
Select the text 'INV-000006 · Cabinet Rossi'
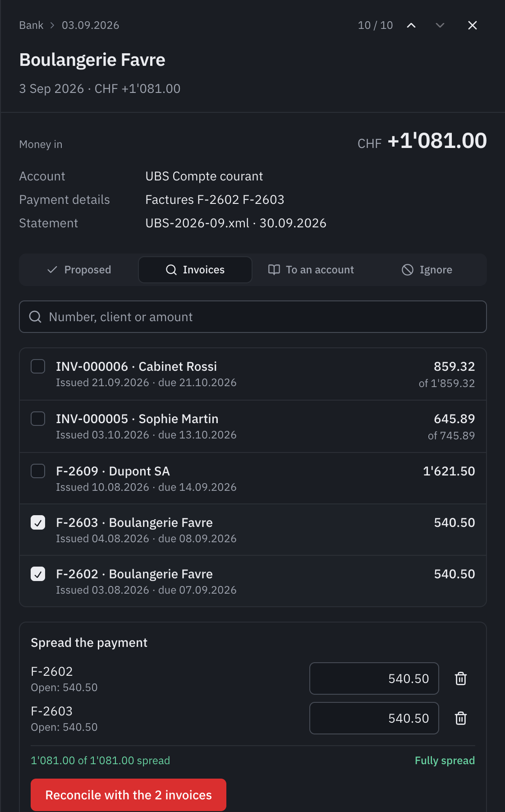click(136, 366)
